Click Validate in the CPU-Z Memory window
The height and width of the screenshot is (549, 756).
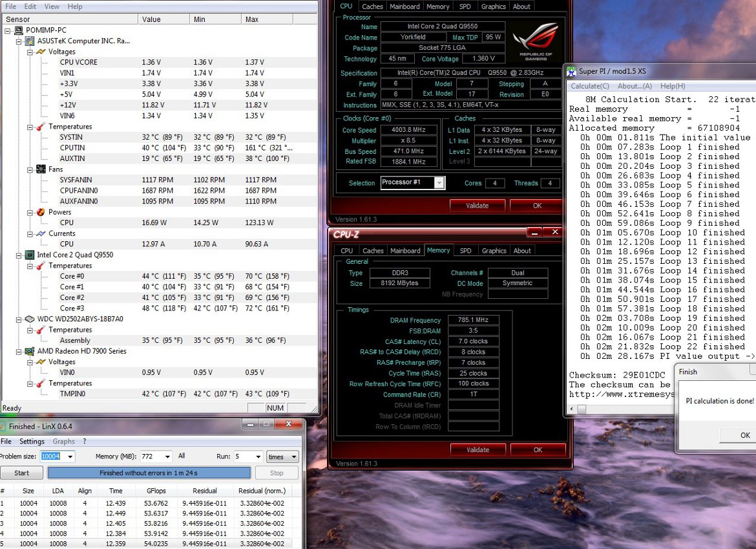point(477,449)
